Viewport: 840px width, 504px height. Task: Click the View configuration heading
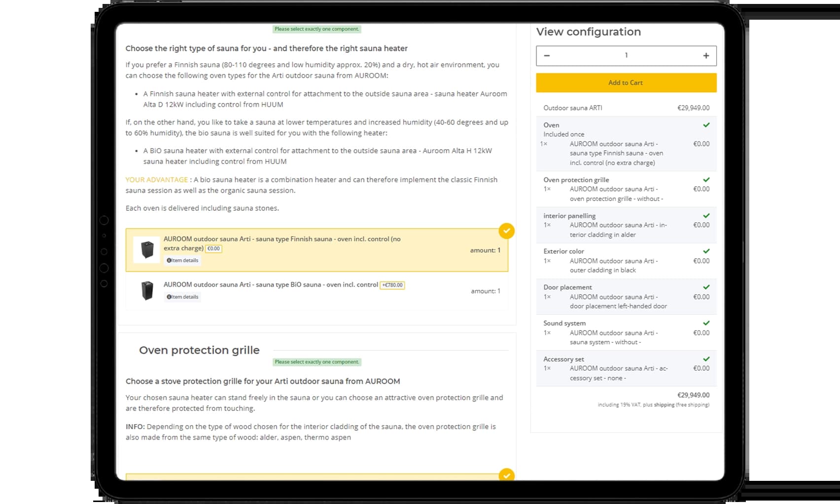tap(589, 32)
